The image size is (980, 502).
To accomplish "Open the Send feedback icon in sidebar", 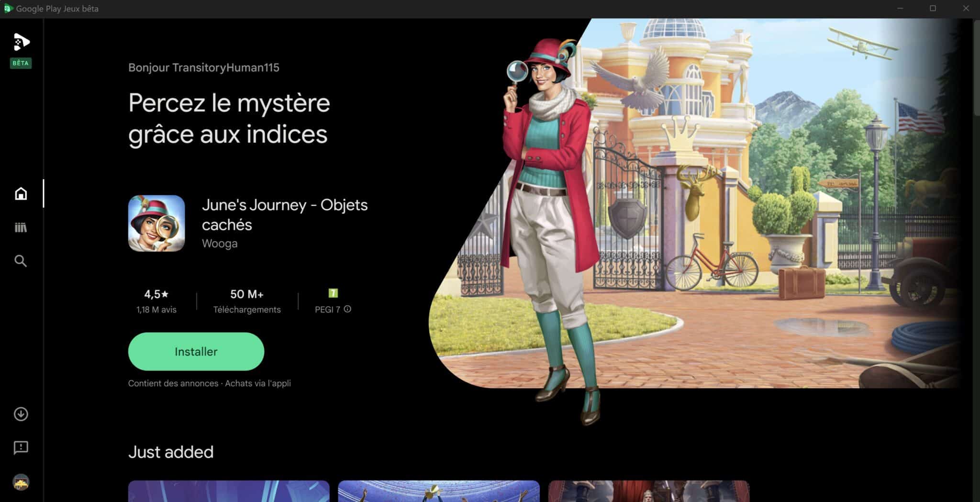I will click(x=21, y=447).
